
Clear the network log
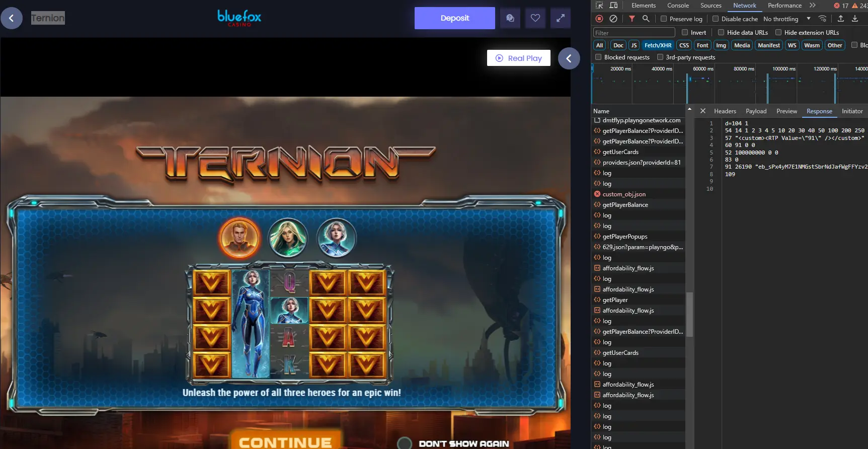613,19
